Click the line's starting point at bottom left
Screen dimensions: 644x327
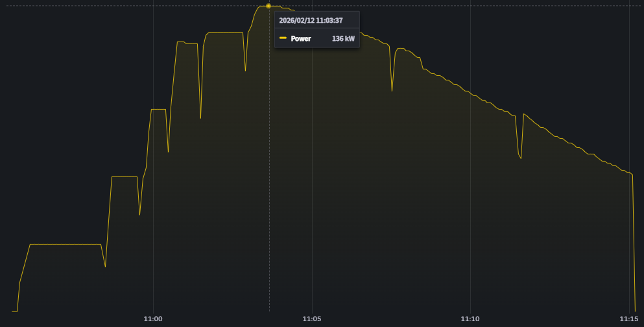[13, 311]
